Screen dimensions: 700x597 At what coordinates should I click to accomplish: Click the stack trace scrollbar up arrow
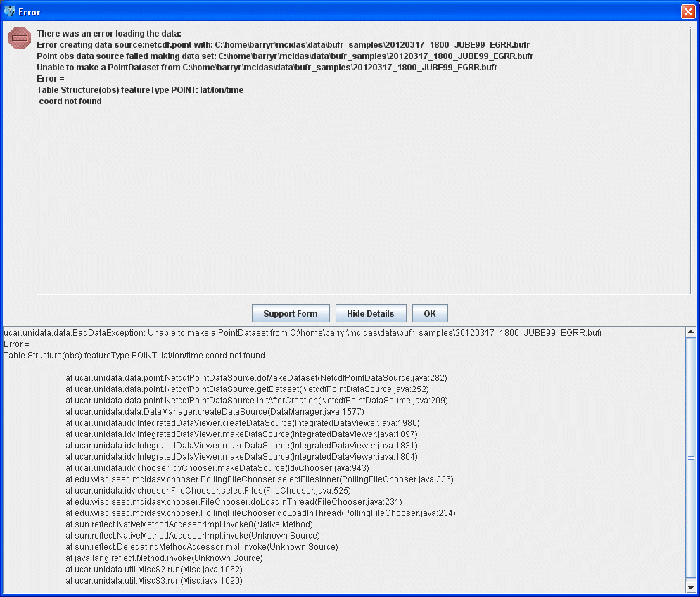tap(691, 333)
